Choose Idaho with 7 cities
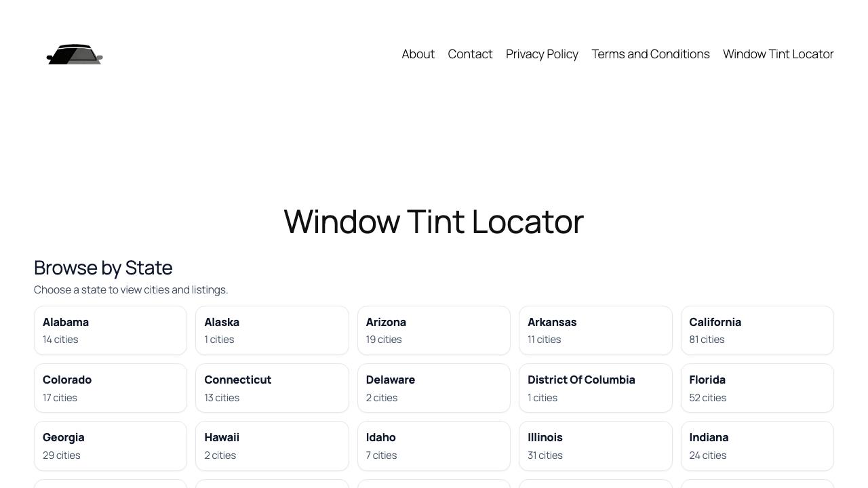The height and width of the screenshot is (488, 868). (x=433, y=445)
